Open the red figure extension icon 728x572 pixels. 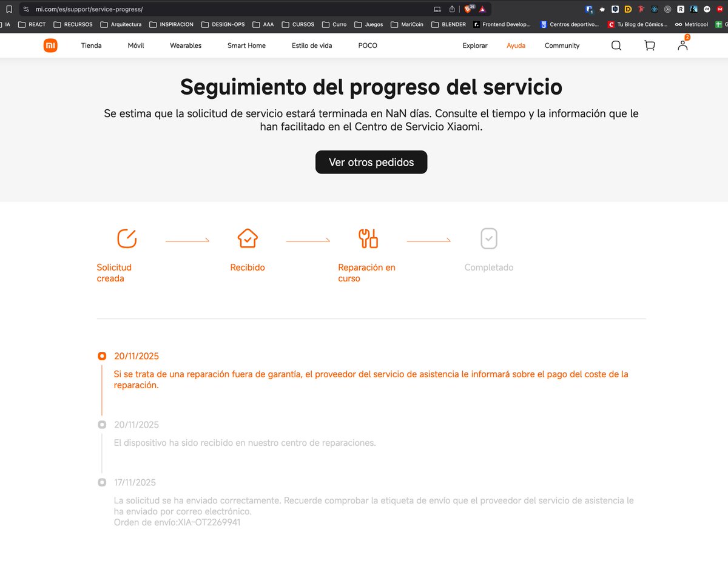pos(641,9)
